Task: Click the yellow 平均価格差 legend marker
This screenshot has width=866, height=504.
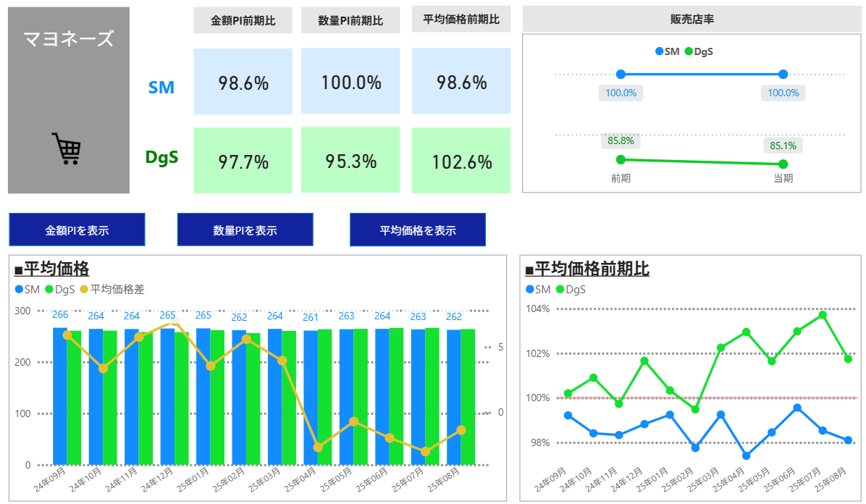Action: (x=84, y=290)
